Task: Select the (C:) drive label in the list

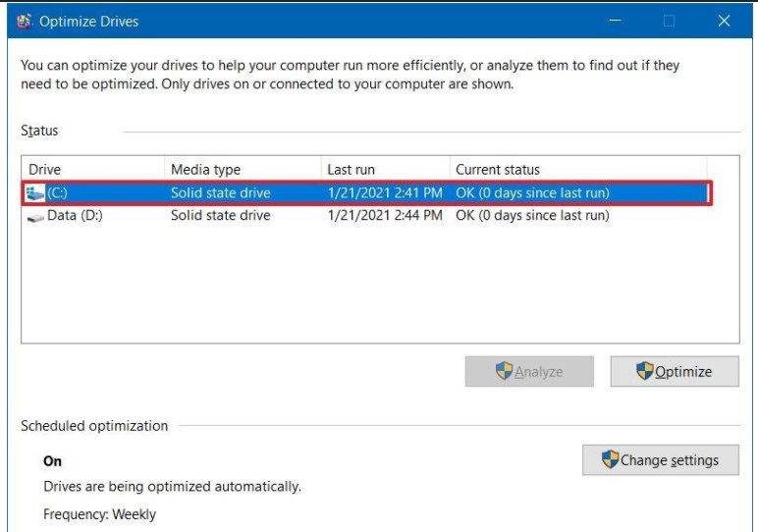Action: coord(57,193)
